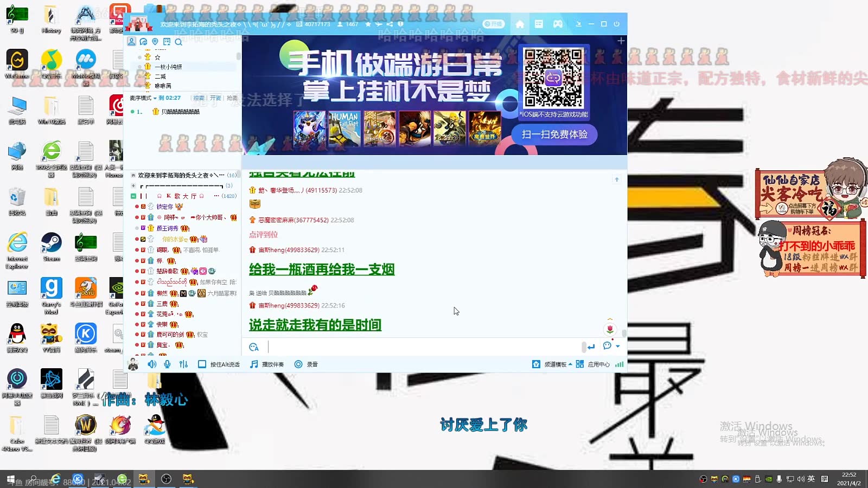
Task: Click own avatar in bottom-left of YY
Action: tap(133, 364)
